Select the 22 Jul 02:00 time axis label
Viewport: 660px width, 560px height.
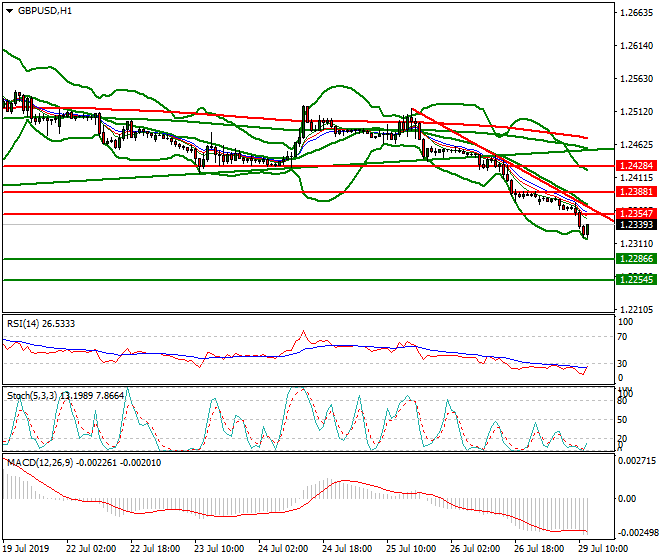(91, 549)
